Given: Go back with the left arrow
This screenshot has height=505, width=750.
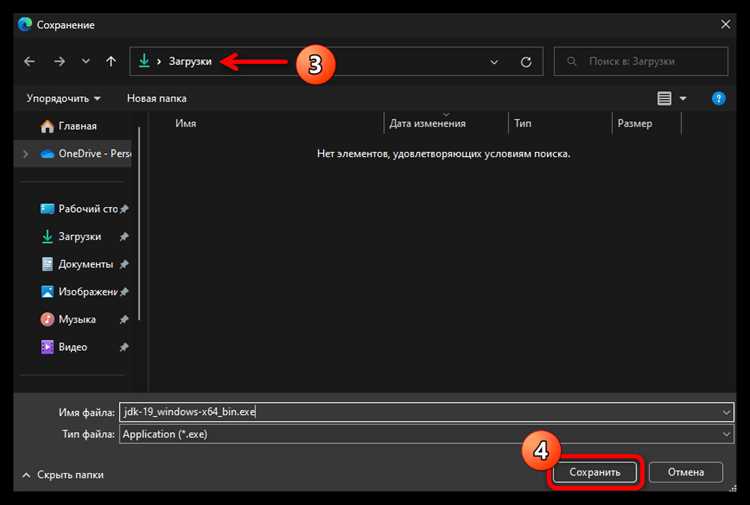Looking at the screenshot, I should click(x=30, y=61).
